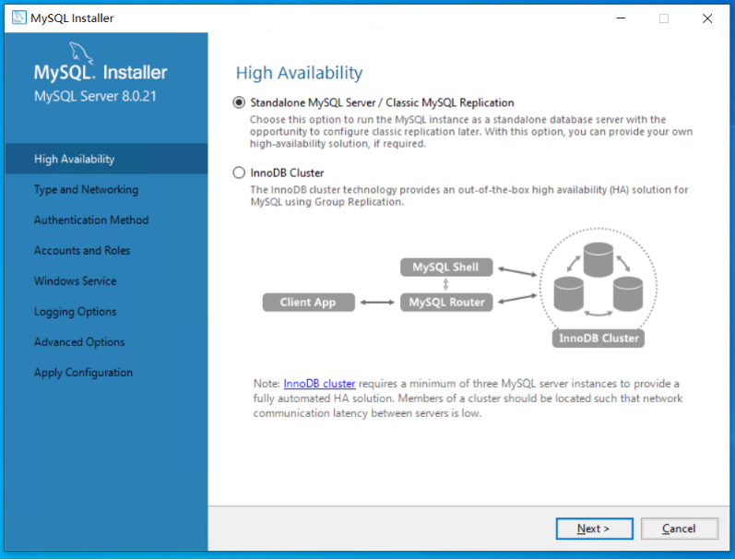Image resolution: width=735 pixels, height=560 pixels.
Task: Open Apply Configuration step
Action: [83, 373]
